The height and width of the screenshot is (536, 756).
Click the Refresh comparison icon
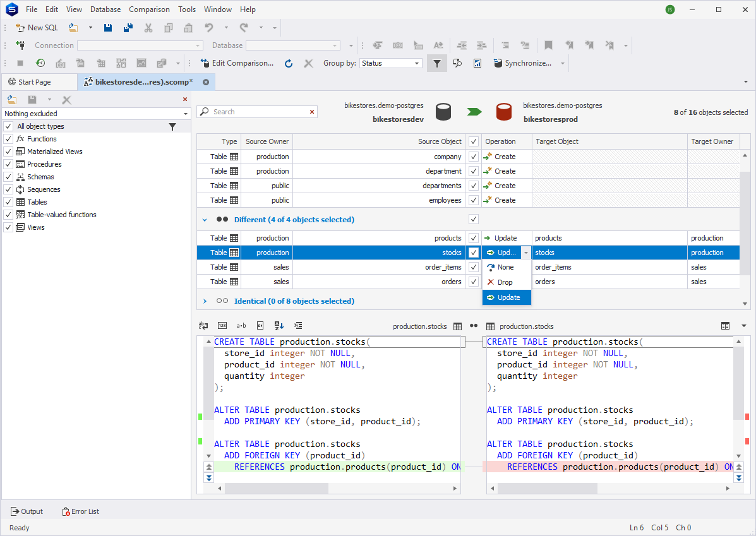click(x=289, y=63)
